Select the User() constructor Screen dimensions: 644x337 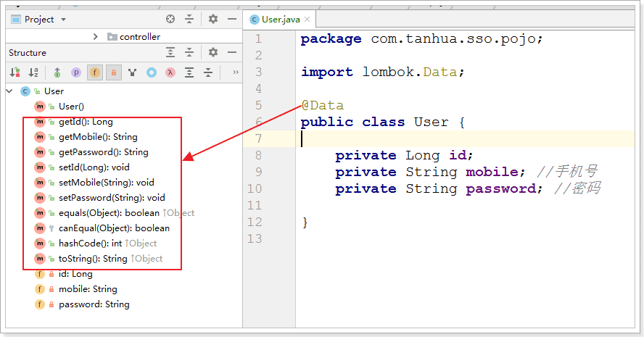click(71, 107)
